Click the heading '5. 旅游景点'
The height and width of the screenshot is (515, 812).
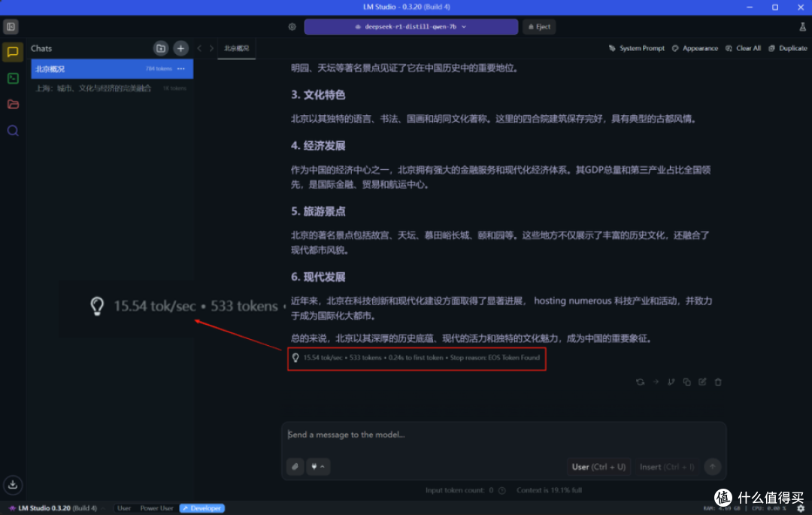click(x=318, y=212)
